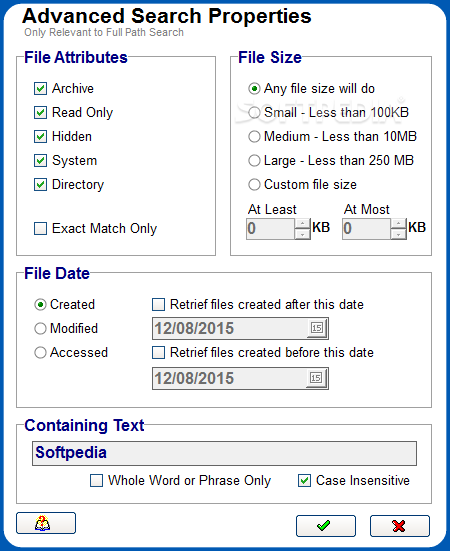Enable Exact Match Only
The height and width of the screenshot is (551, 450).
click(x=40, y=228)
